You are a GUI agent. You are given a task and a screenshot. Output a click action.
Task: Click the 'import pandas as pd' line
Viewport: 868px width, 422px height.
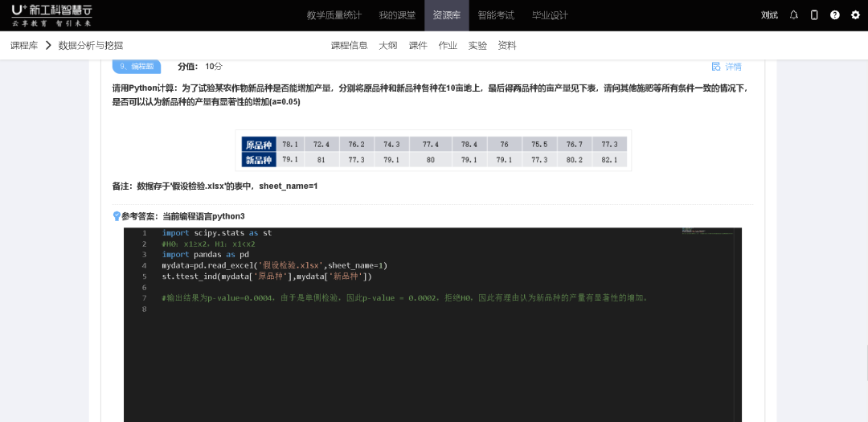click(206, 255)
